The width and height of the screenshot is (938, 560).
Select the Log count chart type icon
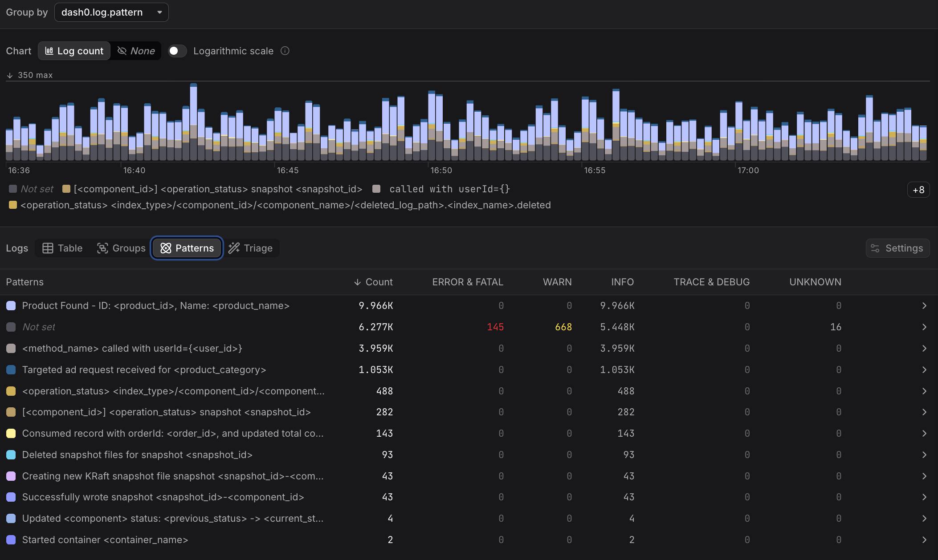49,51
